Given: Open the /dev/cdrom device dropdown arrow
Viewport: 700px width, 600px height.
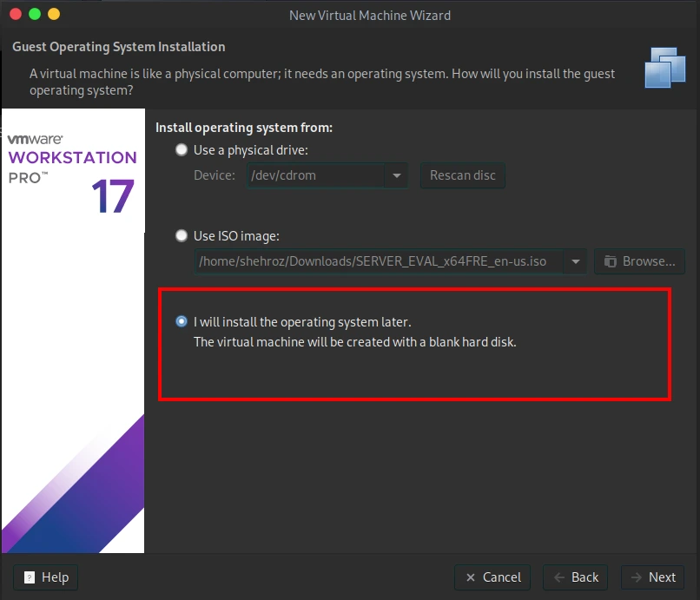Looking at the screenshot, I should (396, 175).
